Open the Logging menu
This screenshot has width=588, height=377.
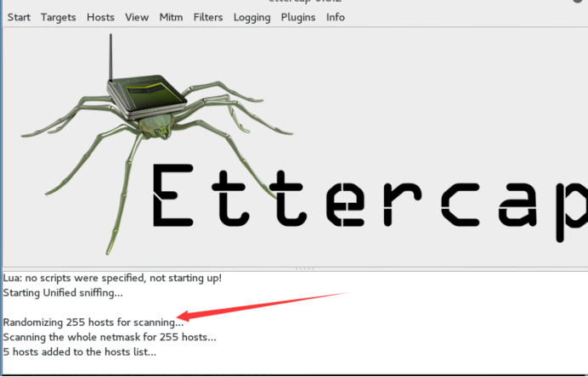tap(252, 17)
